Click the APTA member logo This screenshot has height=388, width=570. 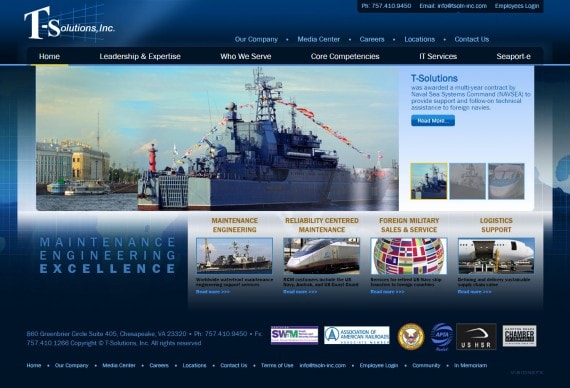(442, 337)
